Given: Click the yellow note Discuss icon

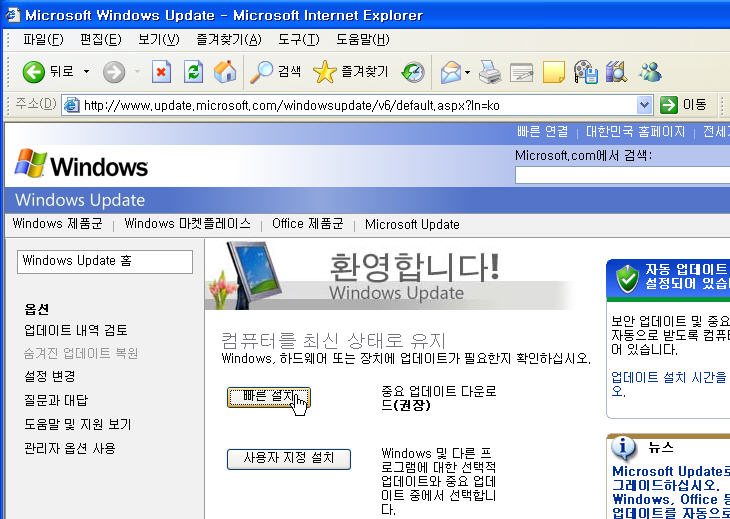Looking at the screenshot, I should click(554, 72).
